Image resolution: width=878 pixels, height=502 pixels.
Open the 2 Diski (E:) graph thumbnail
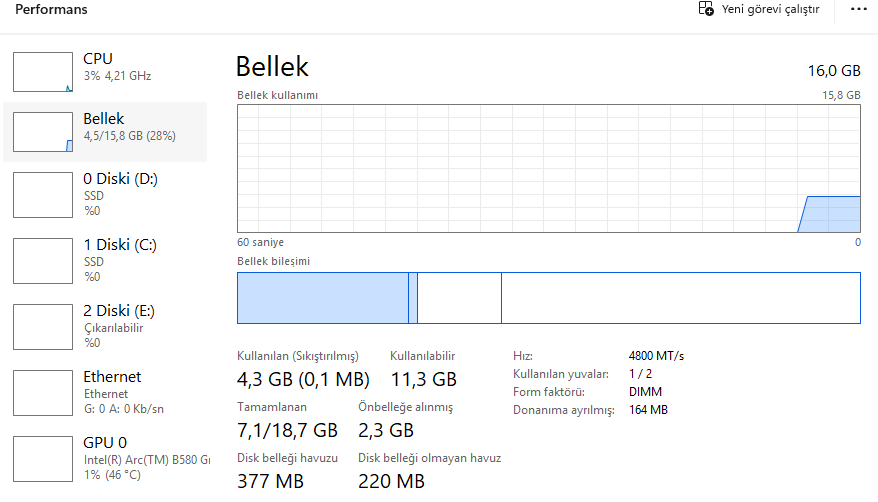pos(43,327)
